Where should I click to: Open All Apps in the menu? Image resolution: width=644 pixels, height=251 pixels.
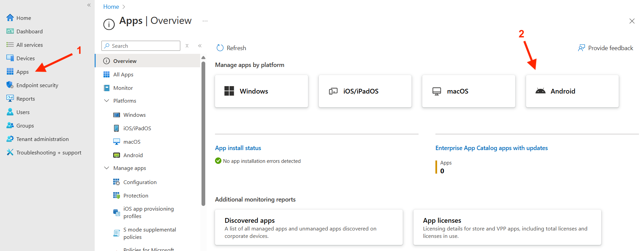point(123,74)
